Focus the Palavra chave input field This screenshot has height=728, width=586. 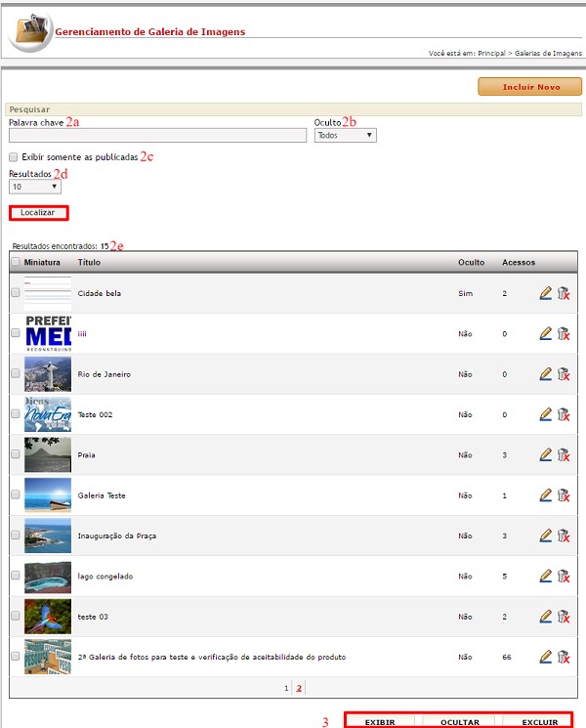point(158,135)
